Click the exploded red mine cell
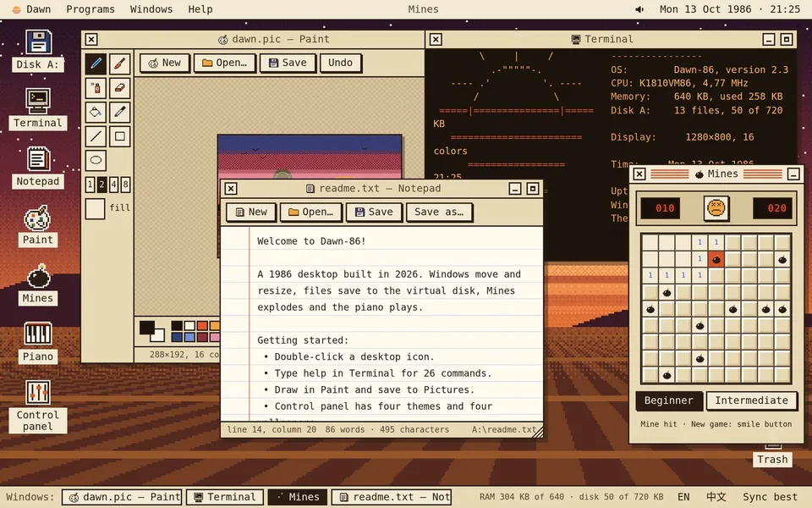This screenshot has height=508, width=812. click(716, 259)
